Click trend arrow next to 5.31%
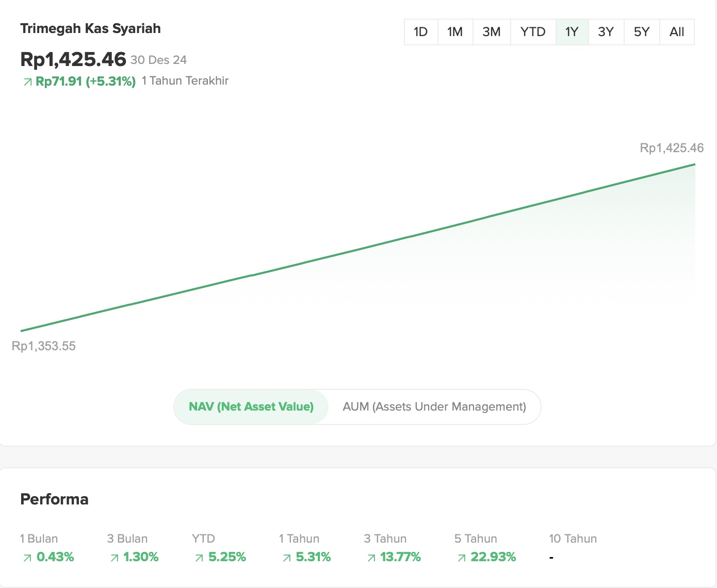Viewport: 717px width, 588px height. pyautogui.click(x=286, y=558)
